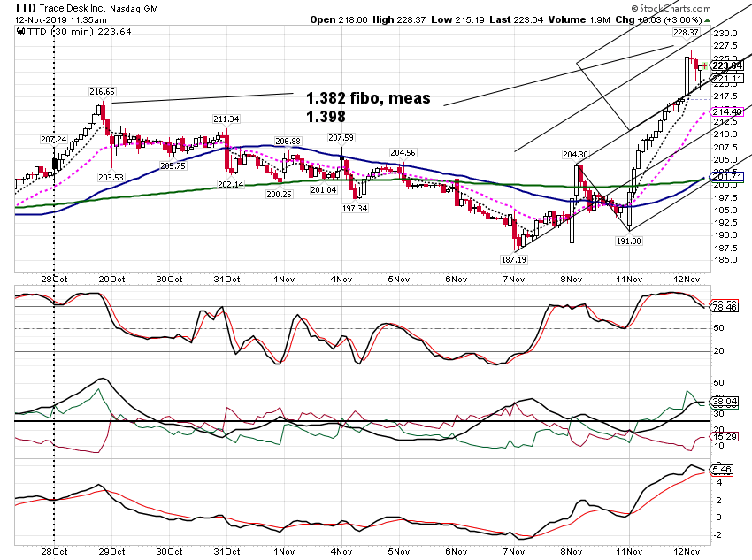Image resolution: width=752 pixels, height=560 pixels.
Task: Click the magenta 214.40 moving-average tag
Action: click(x=727, y=111)
